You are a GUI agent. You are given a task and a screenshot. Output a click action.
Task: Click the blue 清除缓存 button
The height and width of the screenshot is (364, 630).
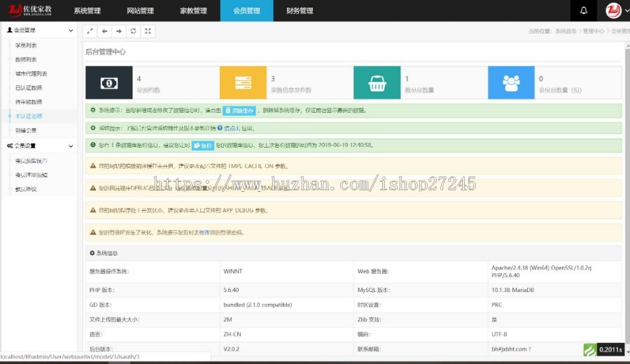pos(239,111)
